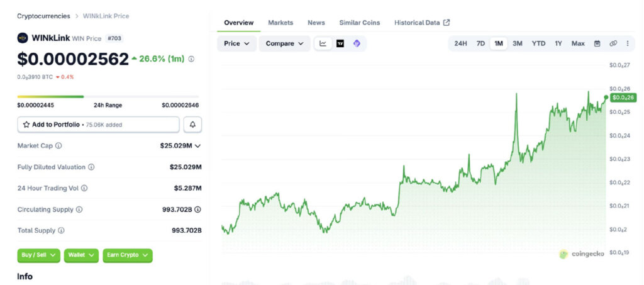Open the Historical Data tab
This screenshot has height=285, width=644.
[417, 23]
